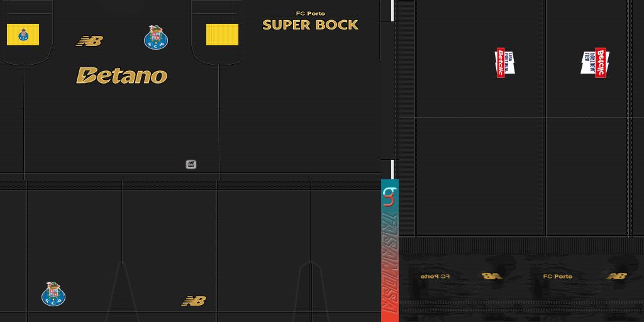Click the gold New Balance logo on shorts
This screenshot has height=322, width=644.
194,301
